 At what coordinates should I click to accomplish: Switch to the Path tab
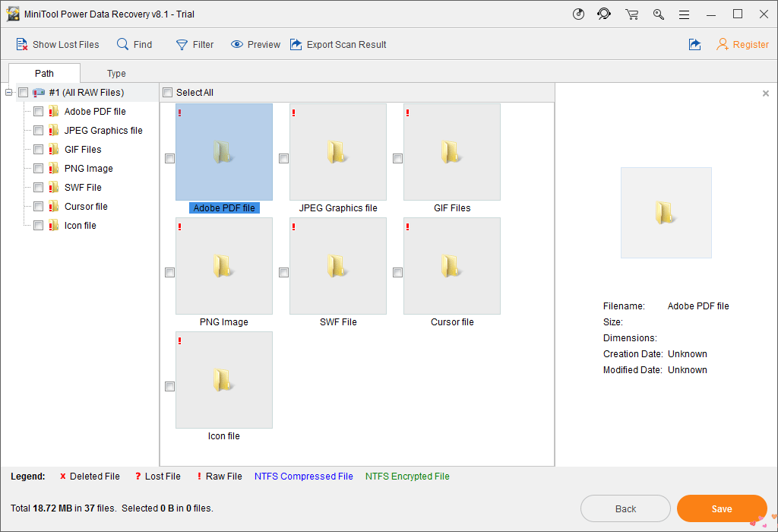coord(44,73)
